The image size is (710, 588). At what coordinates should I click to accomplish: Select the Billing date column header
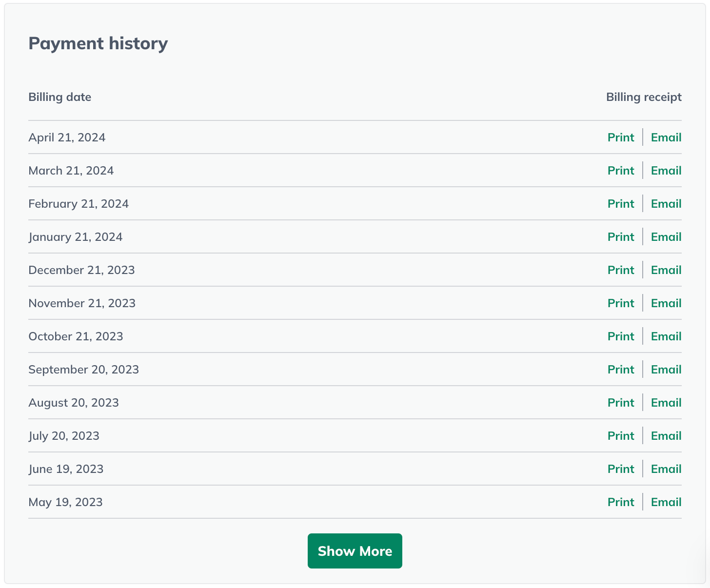(x=59, y=97)
